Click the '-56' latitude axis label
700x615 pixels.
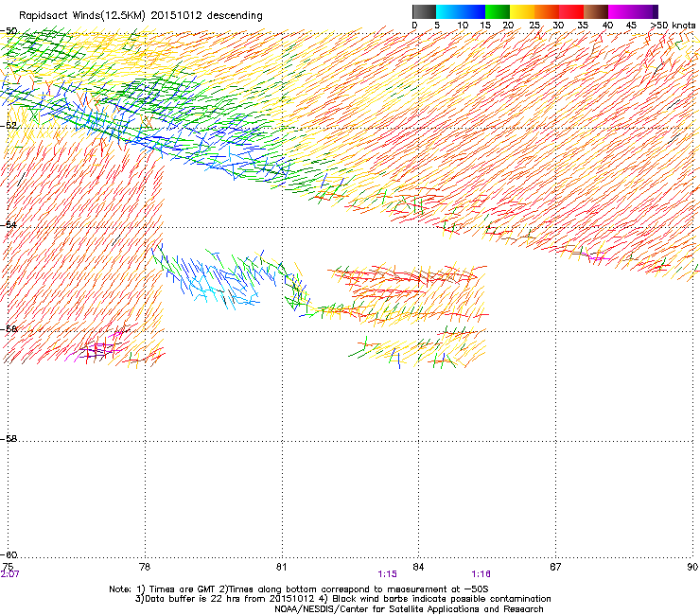(9, 328)
